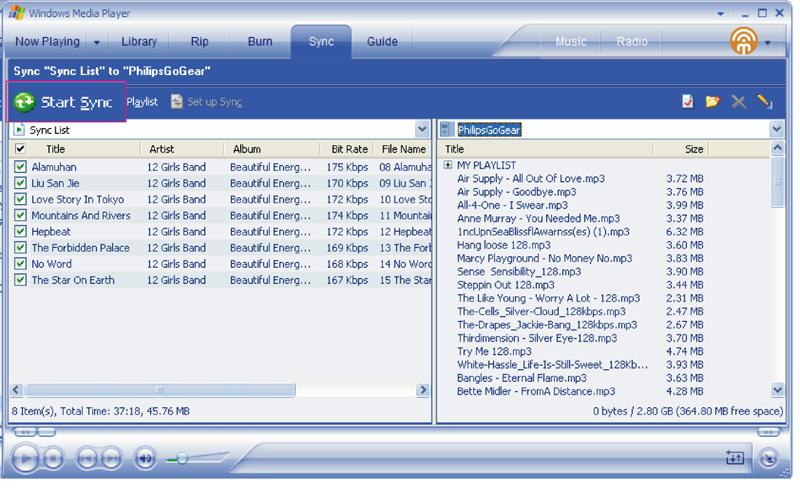
Task: Uncheck the Liu San Jie checkbox
Action: (x=20, y=183)
